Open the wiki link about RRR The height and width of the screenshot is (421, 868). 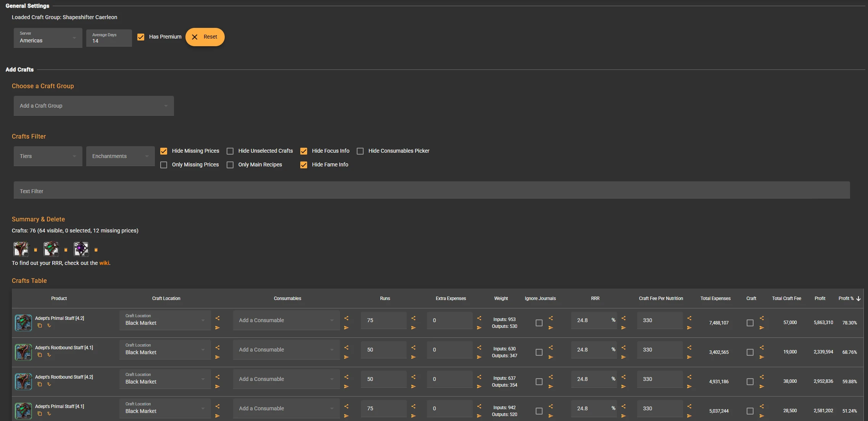104,263
